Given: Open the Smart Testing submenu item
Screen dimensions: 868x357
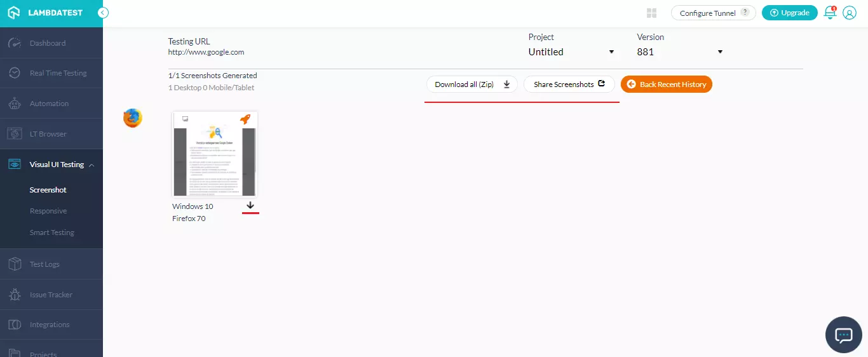Looking at the screenshot, I should click(x=52, y=232).
